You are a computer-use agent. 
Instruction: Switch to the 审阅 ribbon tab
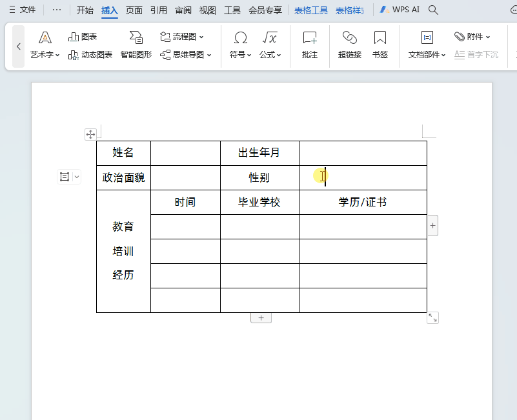click(183, 10)
